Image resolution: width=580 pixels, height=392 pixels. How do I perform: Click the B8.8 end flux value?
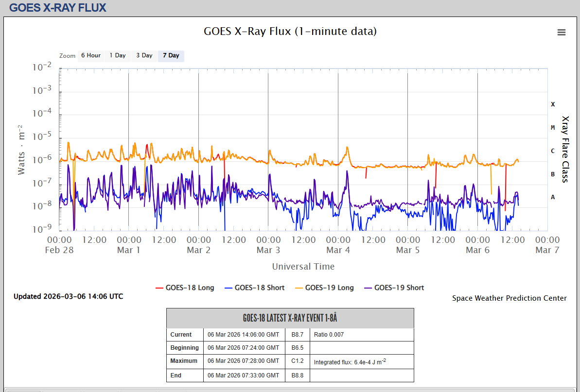(x=298, y=375)
